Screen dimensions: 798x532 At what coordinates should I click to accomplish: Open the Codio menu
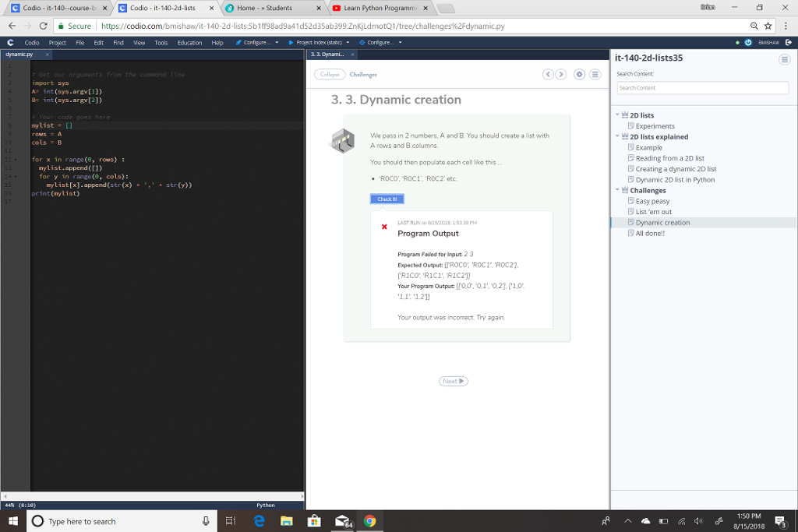tap(31, 43)
